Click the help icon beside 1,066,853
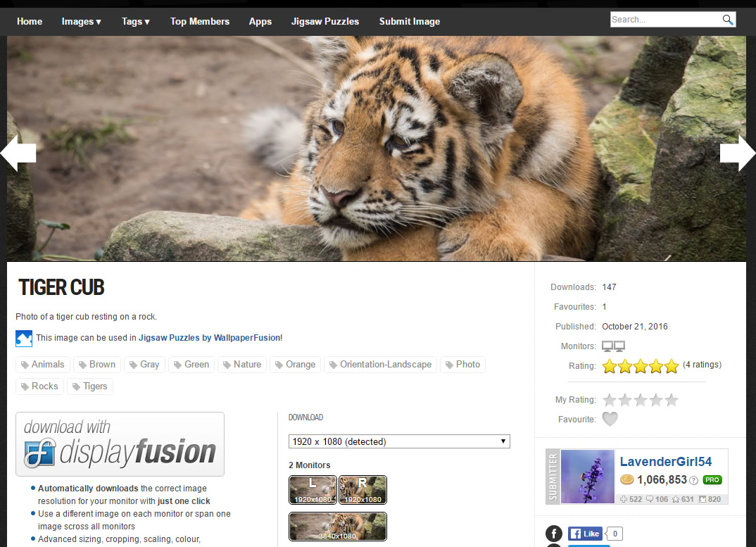This screenshot has width=756, height=547. point(693,480)
